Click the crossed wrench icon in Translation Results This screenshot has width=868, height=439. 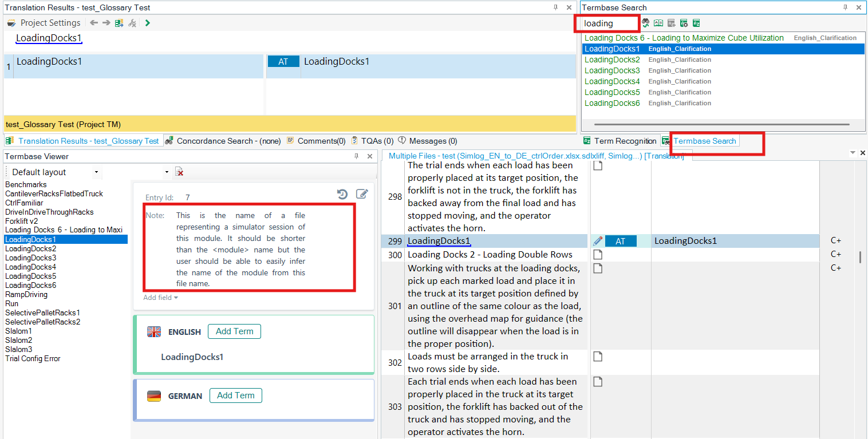(132, 23)
